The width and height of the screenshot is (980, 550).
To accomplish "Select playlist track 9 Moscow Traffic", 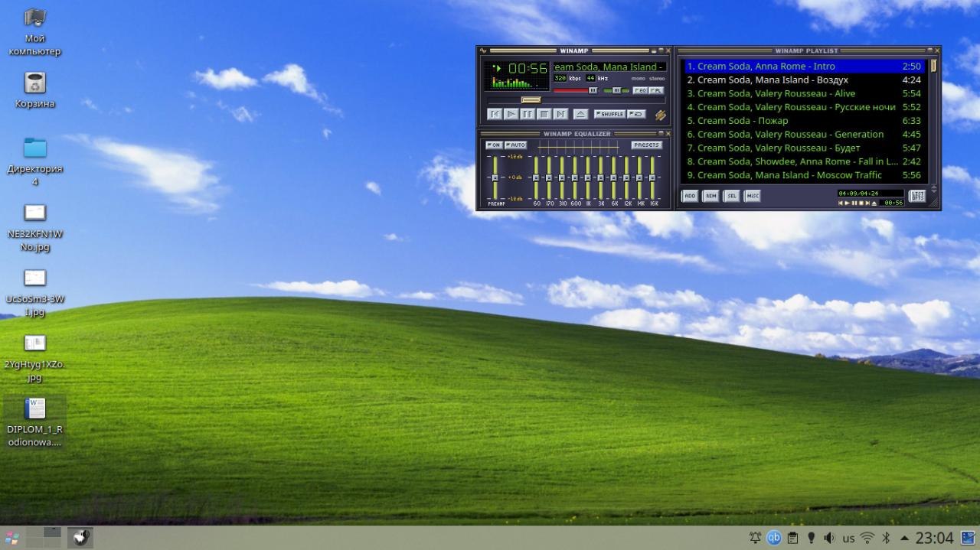I will [804, 175].
